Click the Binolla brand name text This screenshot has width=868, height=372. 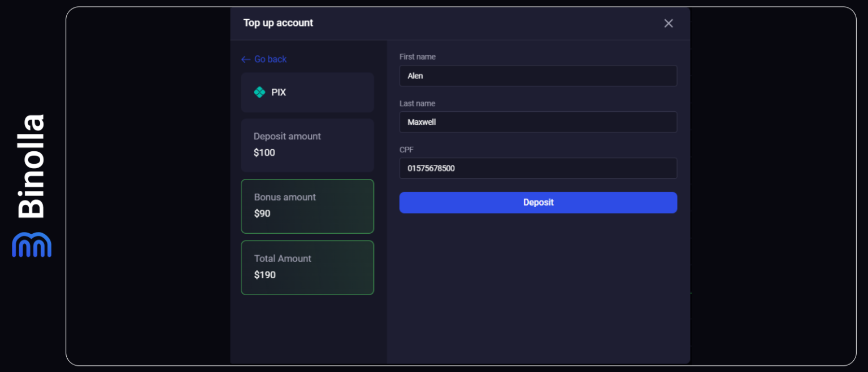click(32, 166)
